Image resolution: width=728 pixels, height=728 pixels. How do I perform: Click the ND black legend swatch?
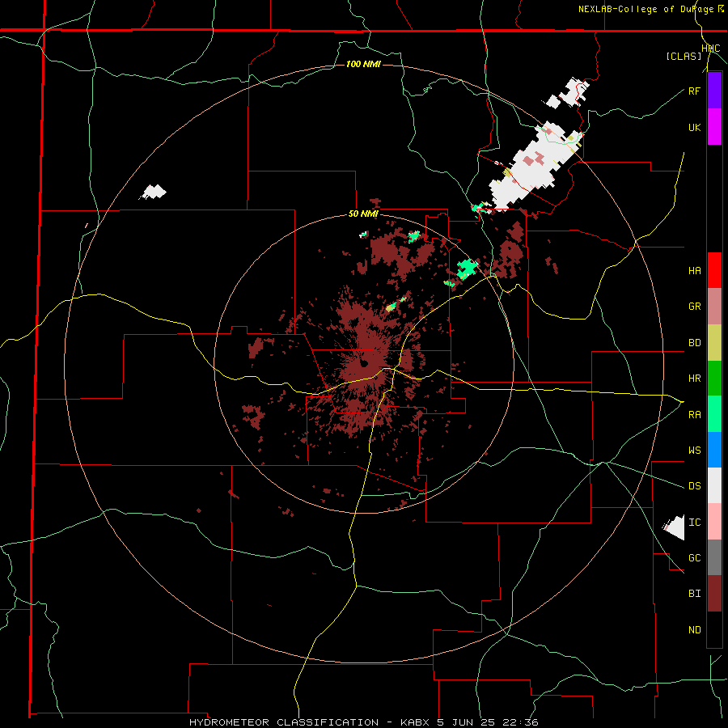714,629
